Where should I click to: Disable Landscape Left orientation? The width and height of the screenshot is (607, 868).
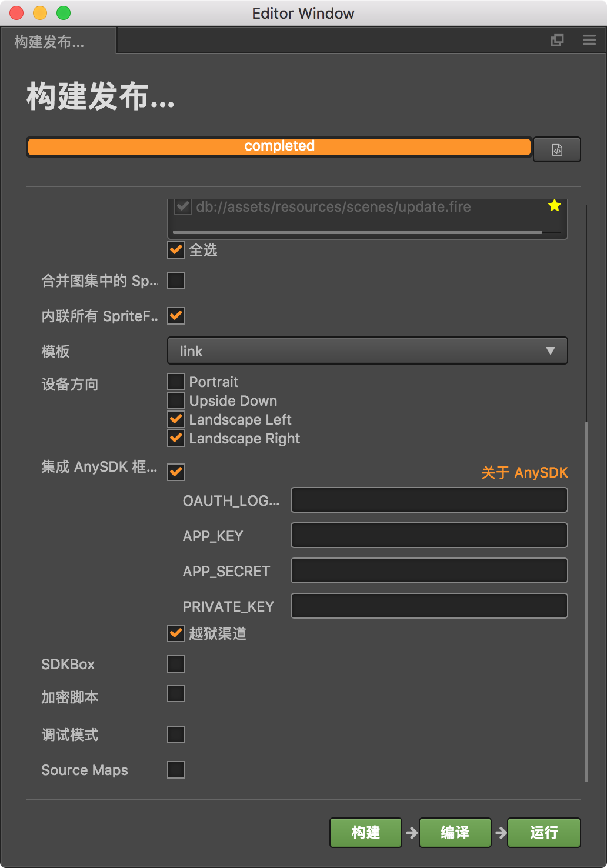[x=176, y=419]
